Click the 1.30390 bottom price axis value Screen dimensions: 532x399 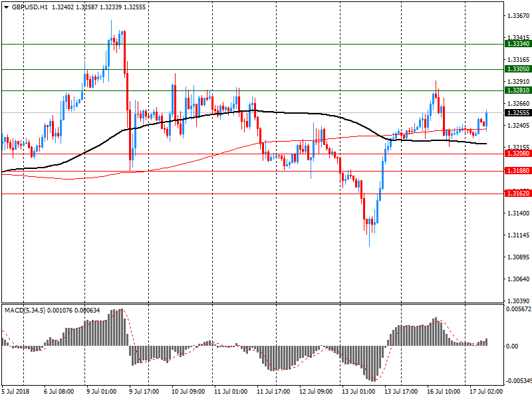[517, 301]
